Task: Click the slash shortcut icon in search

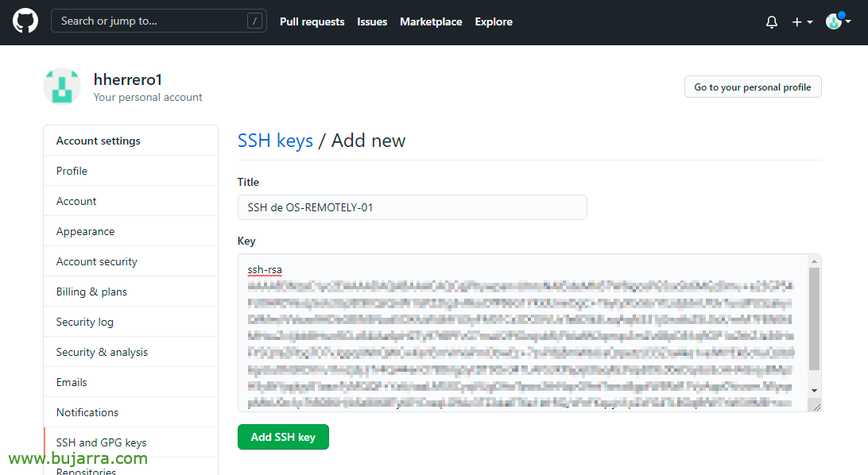Action: click(254, 21)
